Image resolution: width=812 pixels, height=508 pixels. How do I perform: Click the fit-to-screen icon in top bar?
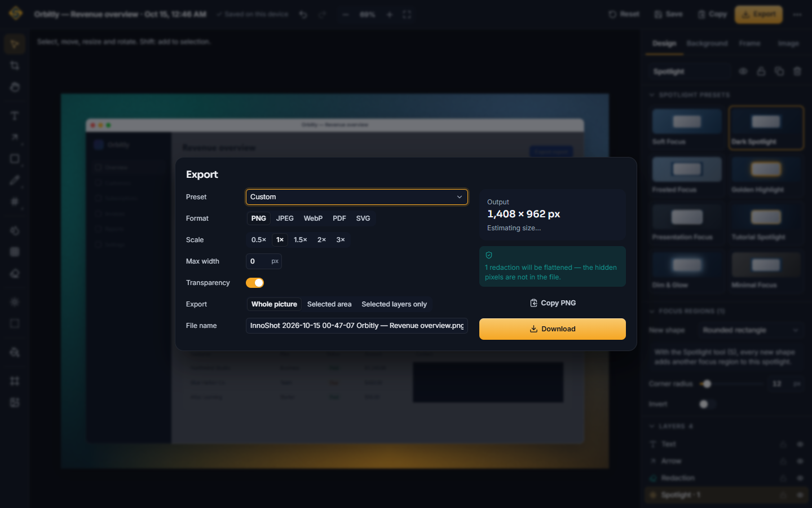pos(407,15)
